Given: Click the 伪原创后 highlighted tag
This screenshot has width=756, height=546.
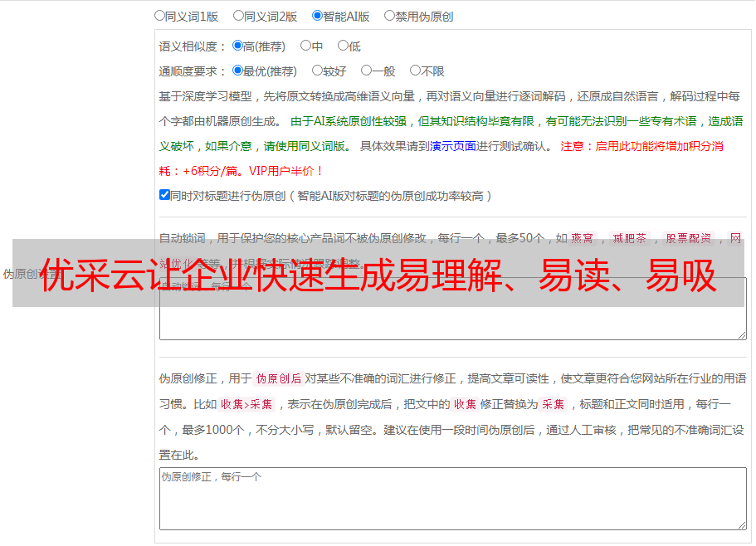Looking at the screenshot, I should 279,378.
